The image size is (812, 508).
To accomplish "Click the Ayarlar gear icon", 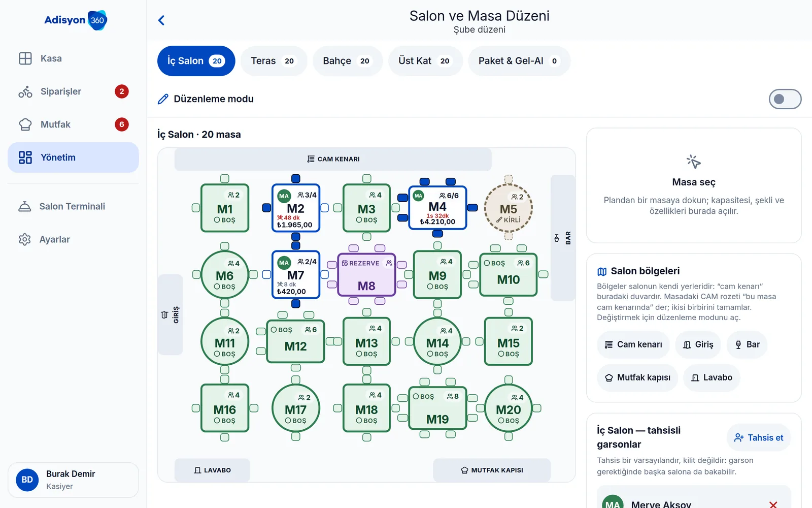I will tap(25, 239).
